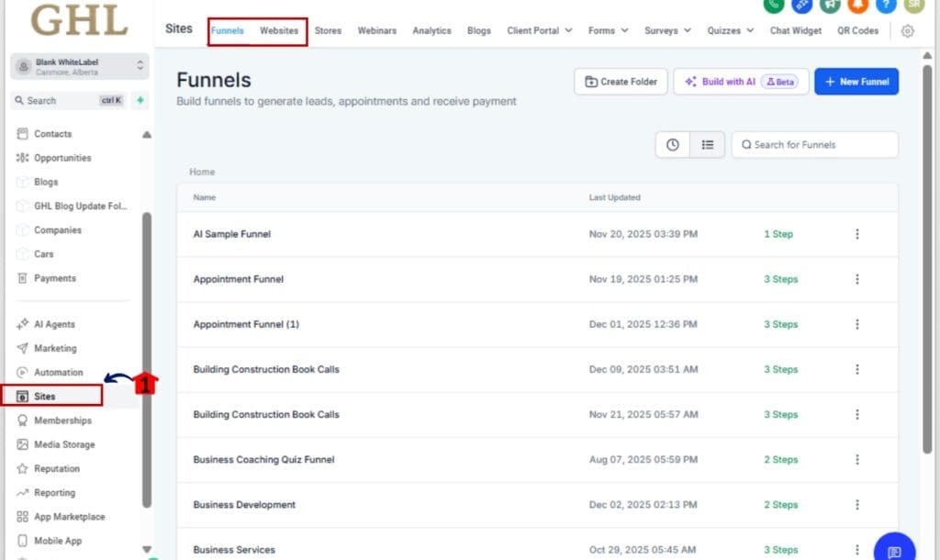Expand the Blank WhiteLabel account switcher
This screenshot has width=940, height=560.
click(79, 66)
